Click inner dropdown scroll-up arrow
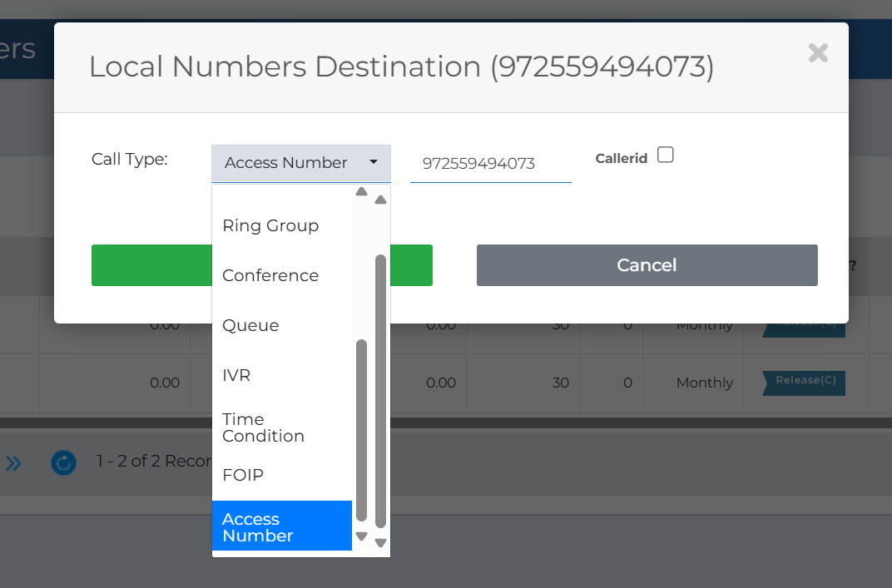This screenshot has width=892, height=588. 361,191
